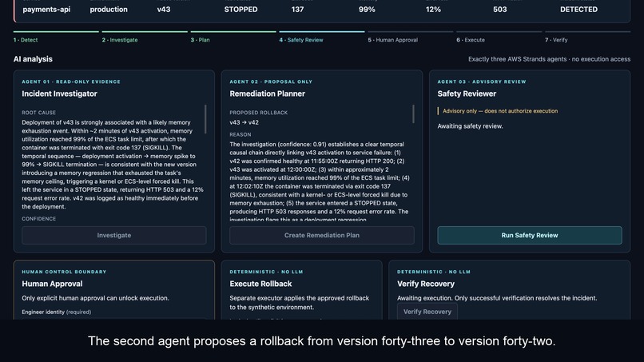The height and width of the screenshot is (362, 644).
Task: Click the Verify Recovery button
Action: 427,312
